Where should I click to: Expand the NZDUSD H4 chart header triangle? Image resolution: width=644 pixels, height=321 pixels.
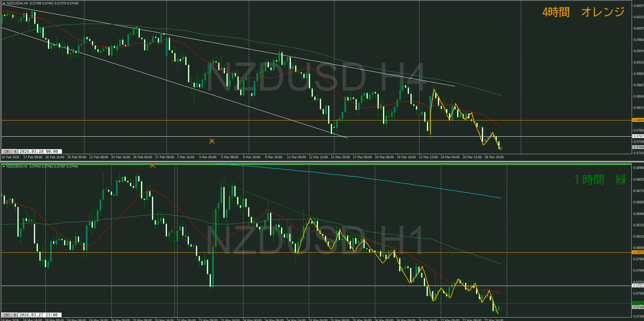(4, 3)
